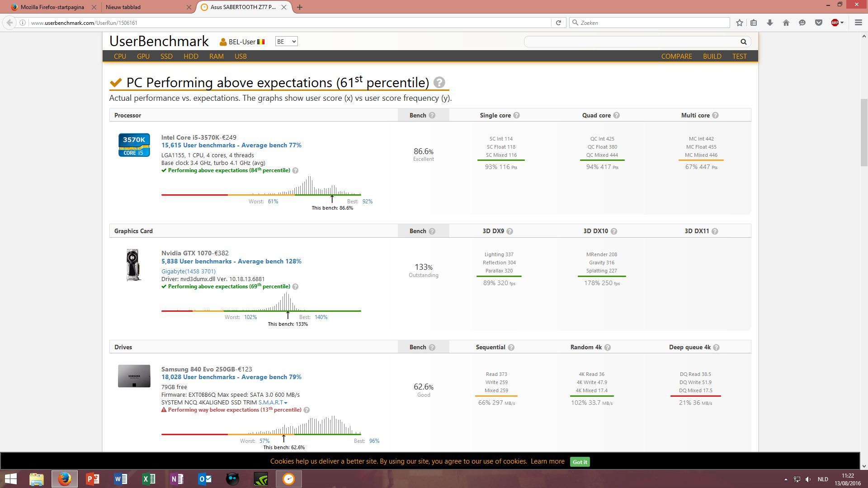Open the USB menu item
Image resolution: width=868 pixels, height=488 pixels.
241,56
